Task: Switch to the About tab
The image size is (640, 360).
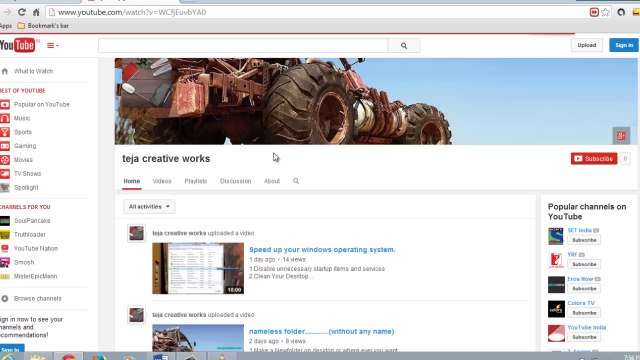Action: click(272, 181)
